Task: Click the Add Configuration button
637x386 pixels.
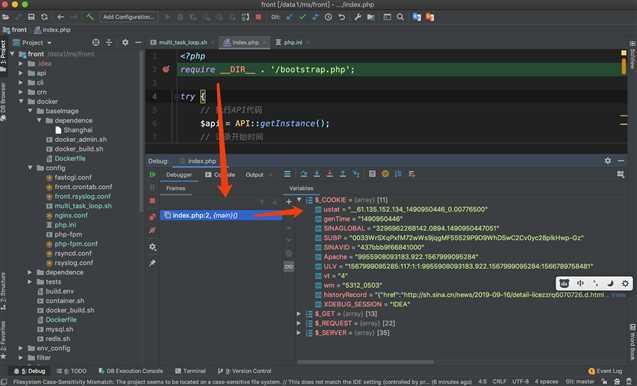Action: point(128,17)
